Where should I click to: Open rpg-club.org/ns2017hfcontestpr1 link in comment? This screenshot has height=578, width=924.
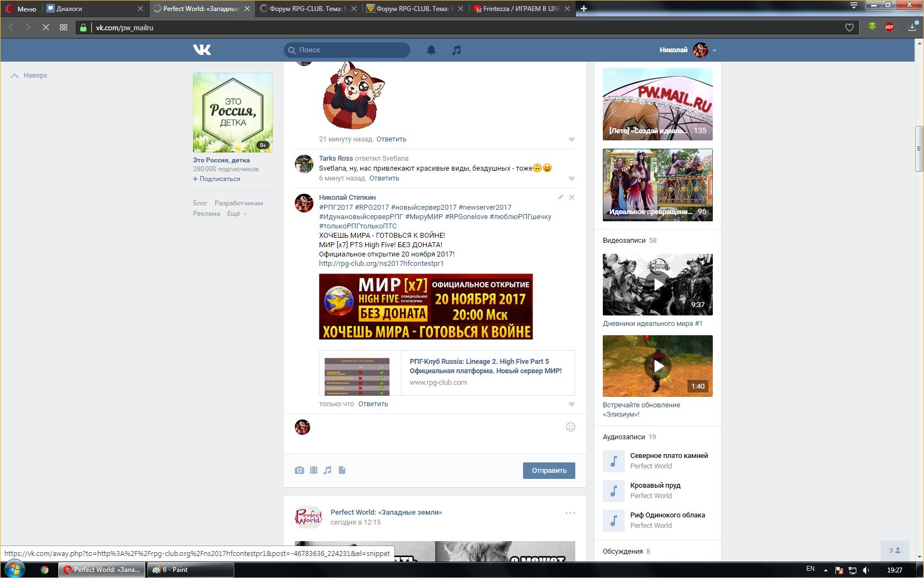point(381,264)
